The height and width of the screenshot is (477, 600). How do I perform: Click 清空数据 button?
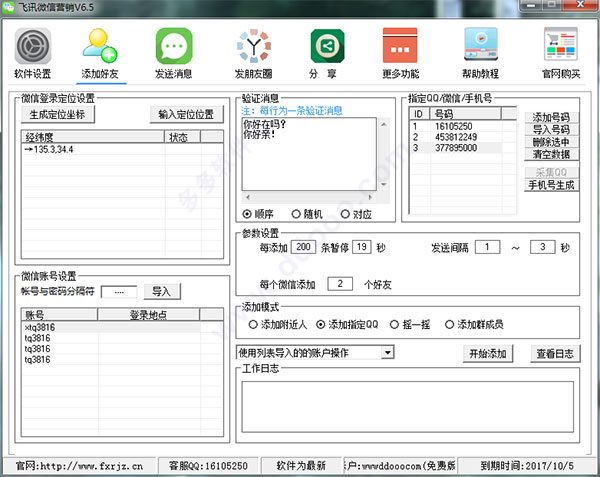point(551,155)
